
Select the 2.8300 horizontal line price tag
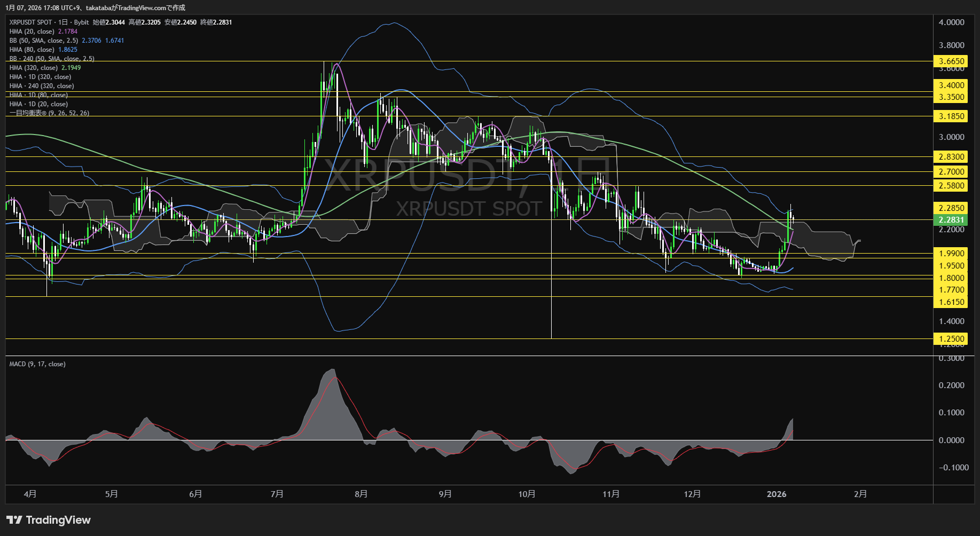[x=951, y=157]
